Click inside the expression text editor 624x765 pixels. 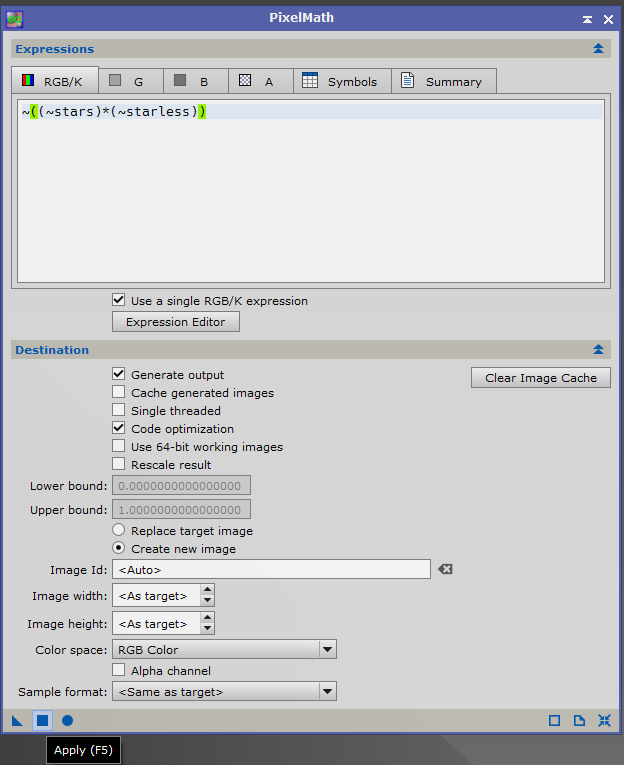click(311, 191)
